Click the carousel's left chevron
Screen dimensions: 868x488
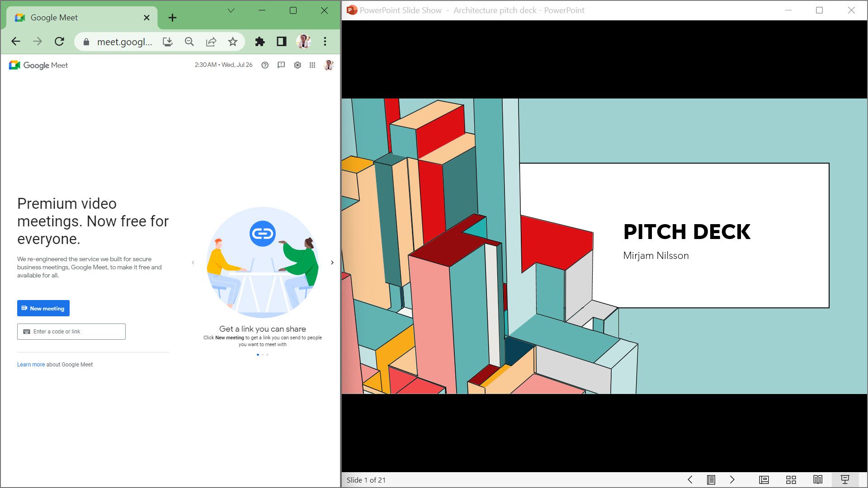click(x=193, y=263)
